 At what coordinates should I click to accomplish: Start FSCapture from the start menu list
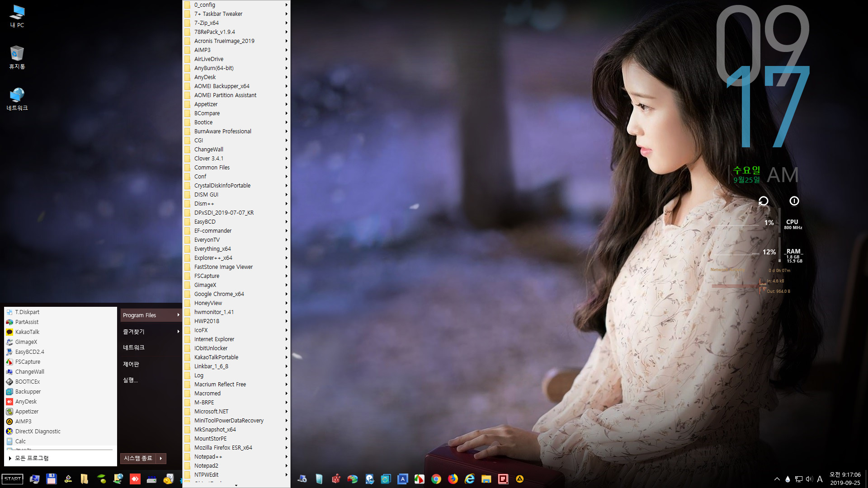[x=60, y=362]
